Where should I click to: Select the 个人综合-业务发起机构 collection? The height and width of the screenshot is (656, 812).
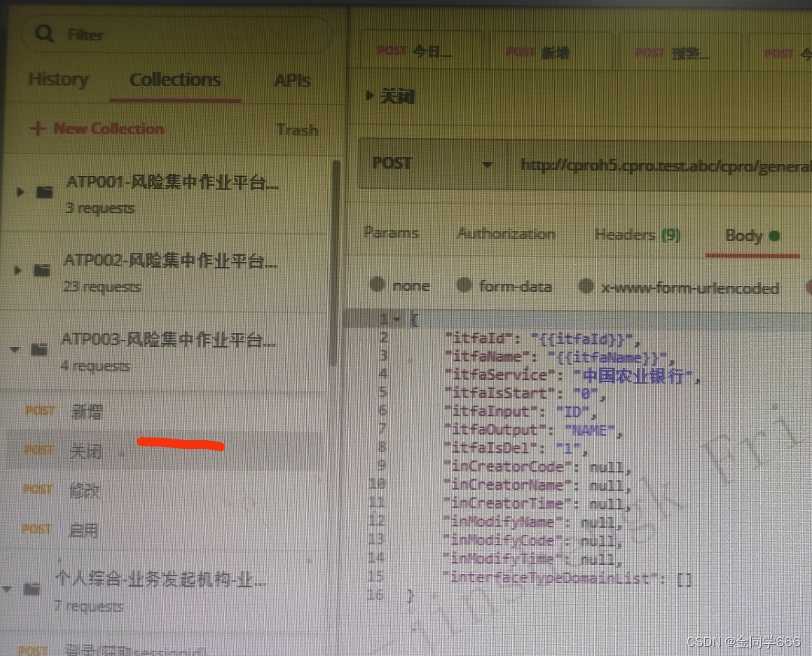pos(161,579)
